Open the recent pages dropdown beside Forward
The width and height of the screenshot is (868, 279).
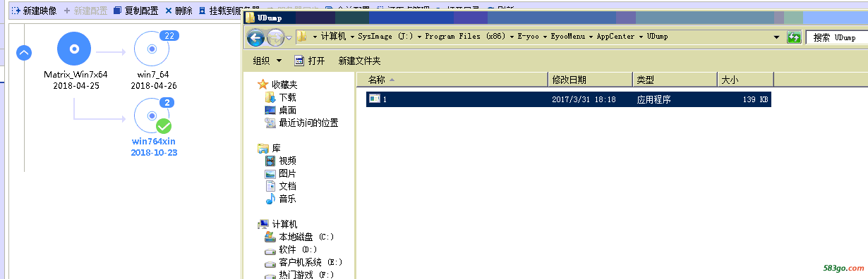tap(289, 37)
